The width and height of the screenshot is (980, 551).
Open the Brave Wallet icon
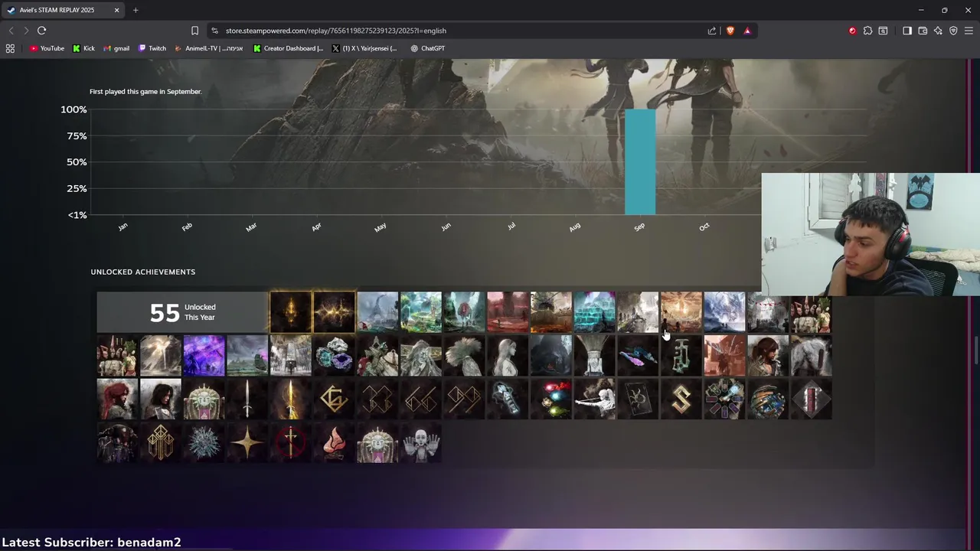tap(923, 31)
